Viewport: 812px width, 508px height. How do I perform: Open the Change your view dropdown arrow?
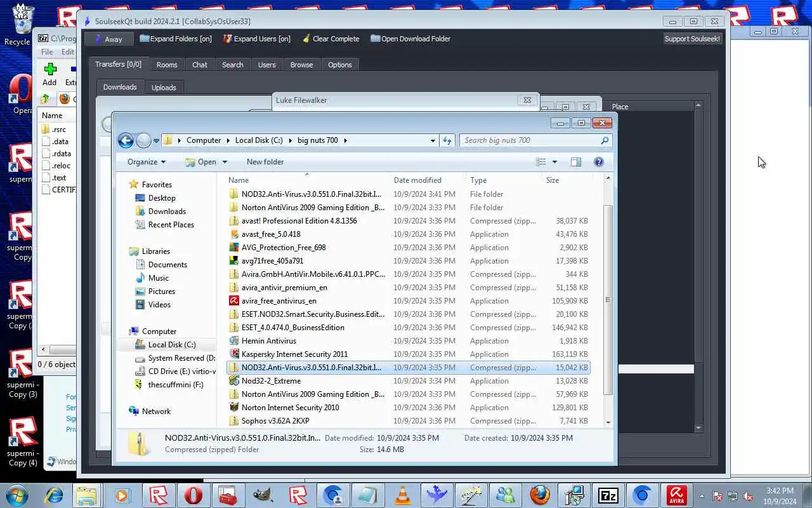tap(554, 162)
